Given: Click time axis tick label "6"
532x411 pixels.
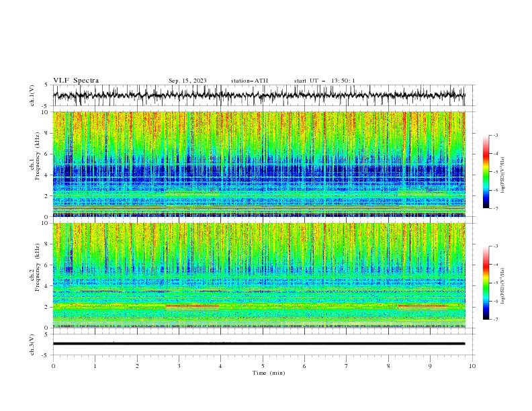Looking at the screenshot, I should point(304,366).
